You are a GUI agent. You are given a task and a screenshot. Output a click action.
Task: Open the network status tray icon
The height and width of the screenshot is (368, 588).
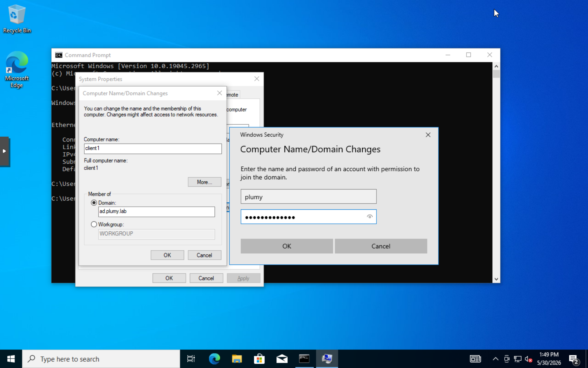518,359
